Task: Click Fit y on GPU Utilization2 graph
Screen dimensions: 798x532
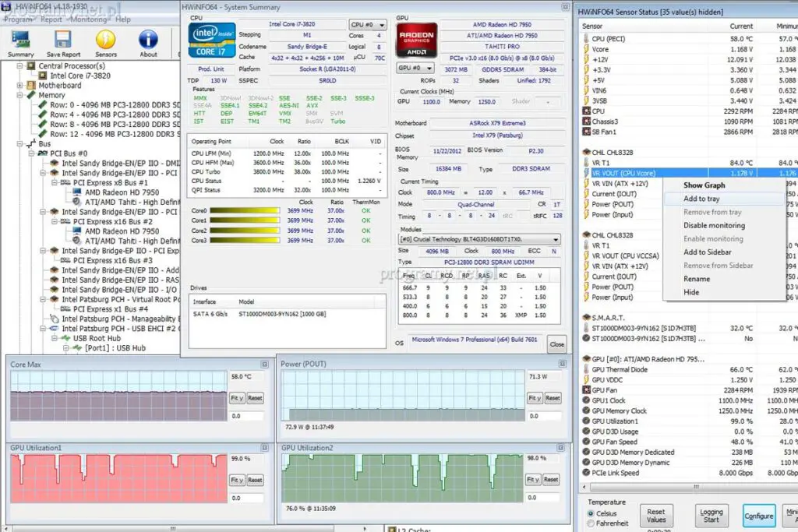Action: coord(533,480)
